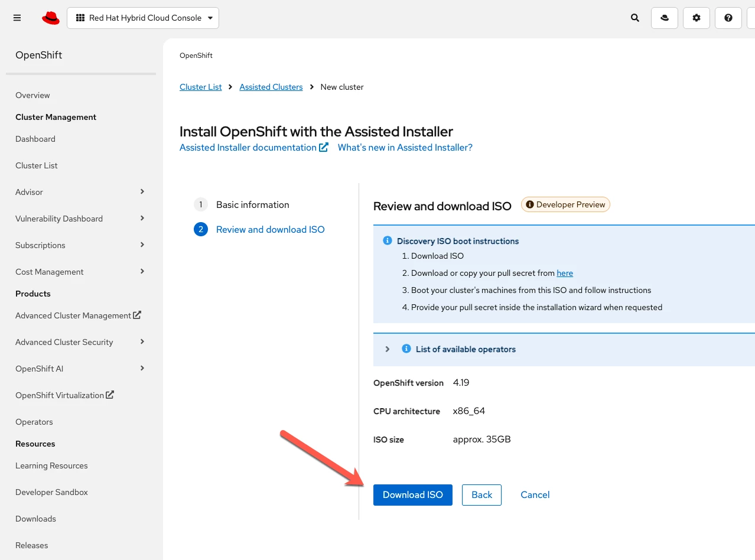Open the settings gear menu
The image size is (755, 560).
click(697, 18)
